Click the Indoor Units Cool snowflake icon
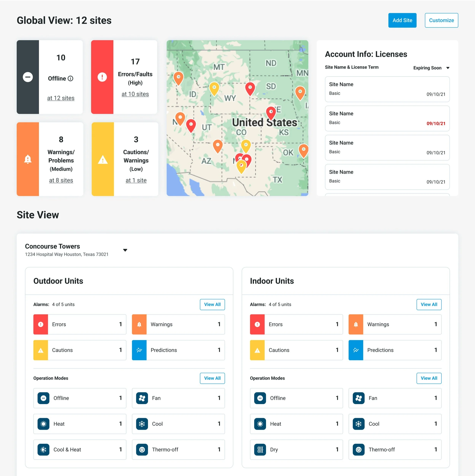Viewport: 475px width, 476px height. (358, 424)
